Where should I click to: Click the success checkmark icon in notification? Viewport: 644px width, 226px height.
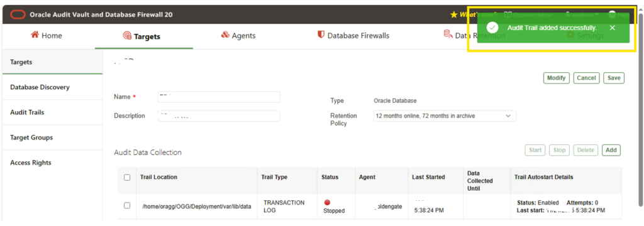point(492,28)
